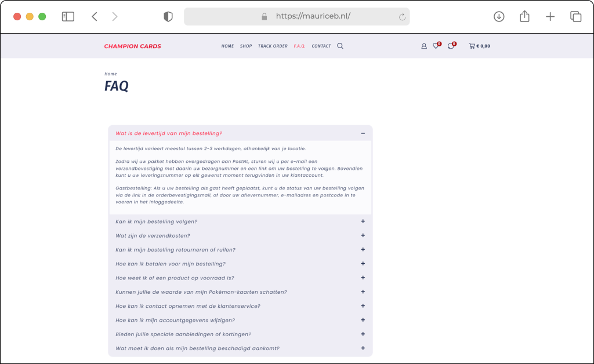Open the privacy shield icon
The height and width of the screenshot is (364, 594).
click(x=168, y=17)
